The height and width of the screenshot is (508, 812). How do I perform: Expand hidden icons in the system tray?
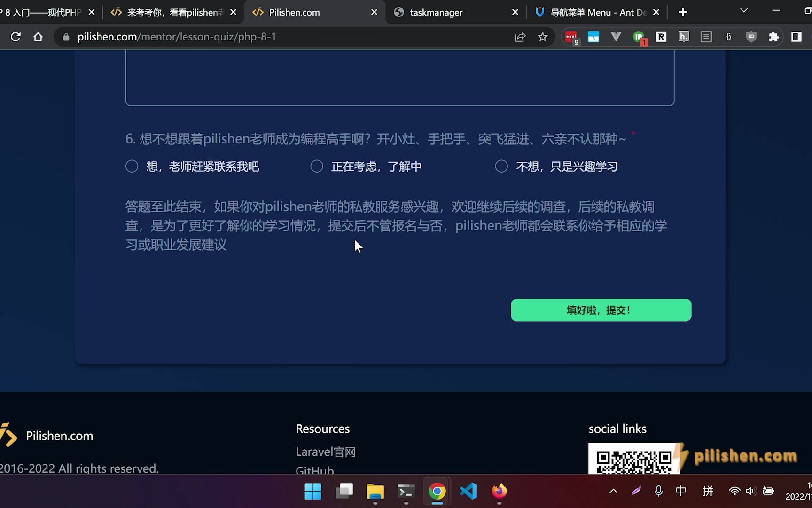pyautogui.click(x=613, y=491)
